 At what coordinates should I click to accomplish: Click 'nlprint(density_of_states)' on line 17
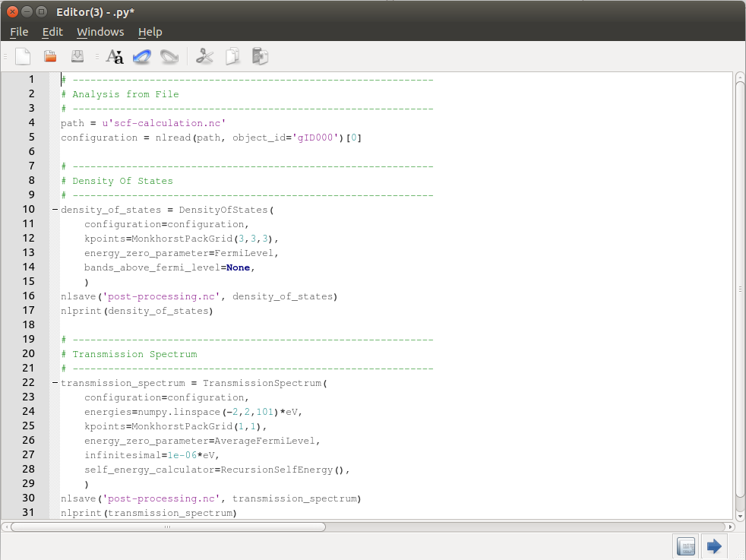click(x=137, y=311)
